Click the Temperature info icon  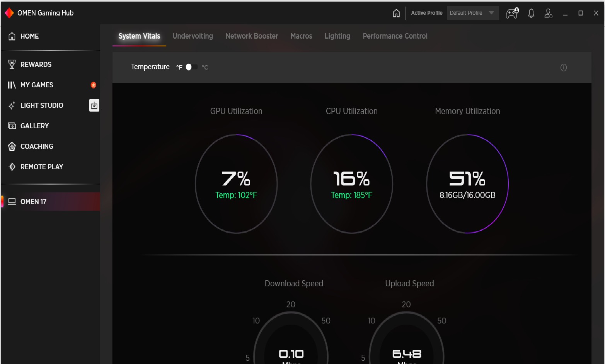564,68
